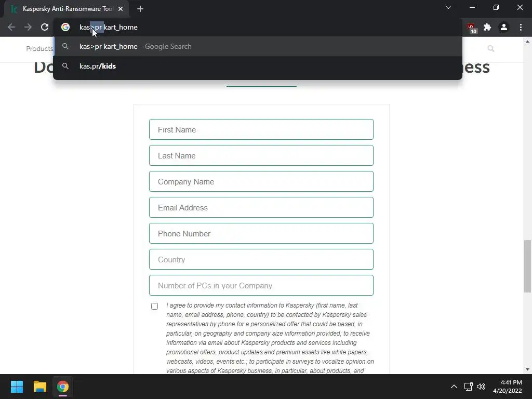Click the browser back arrow

pyautogui.click(x=11, y=27)
